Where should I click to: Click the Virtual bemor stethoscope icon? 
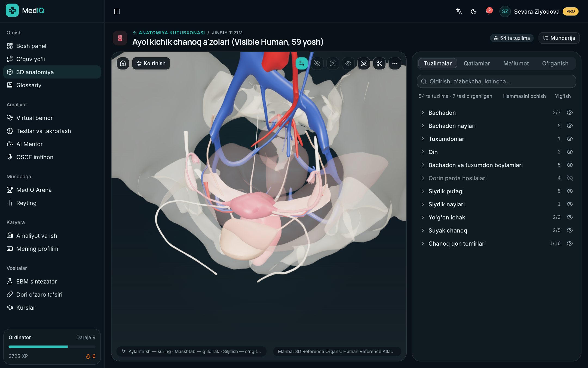click(10, 118)
